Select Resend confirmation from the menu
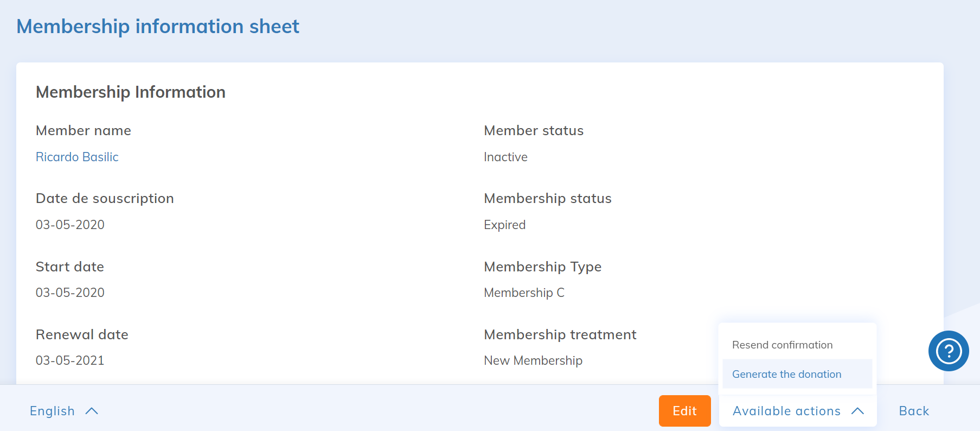980x431 pixels. coord(782,345)
